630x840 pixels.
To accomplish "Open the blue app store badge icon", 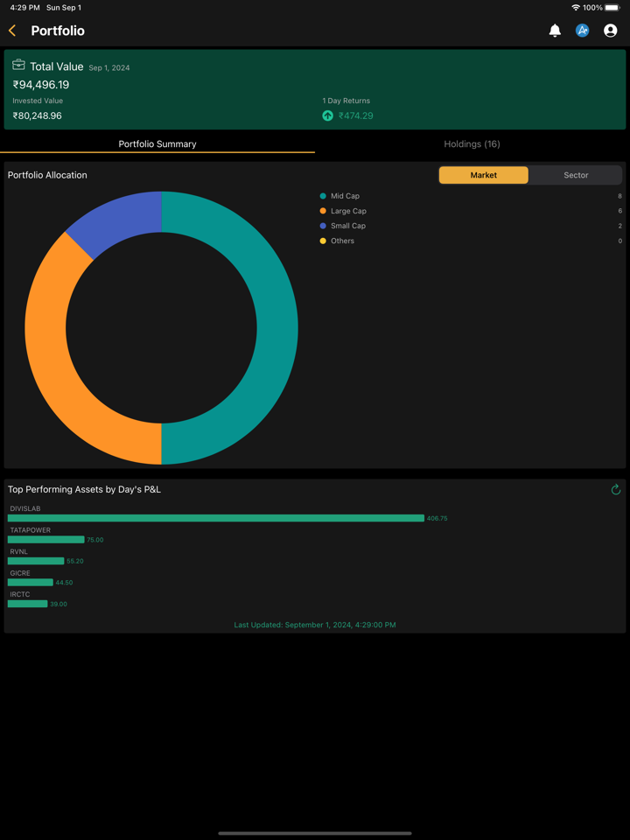I will click(583, 31).
